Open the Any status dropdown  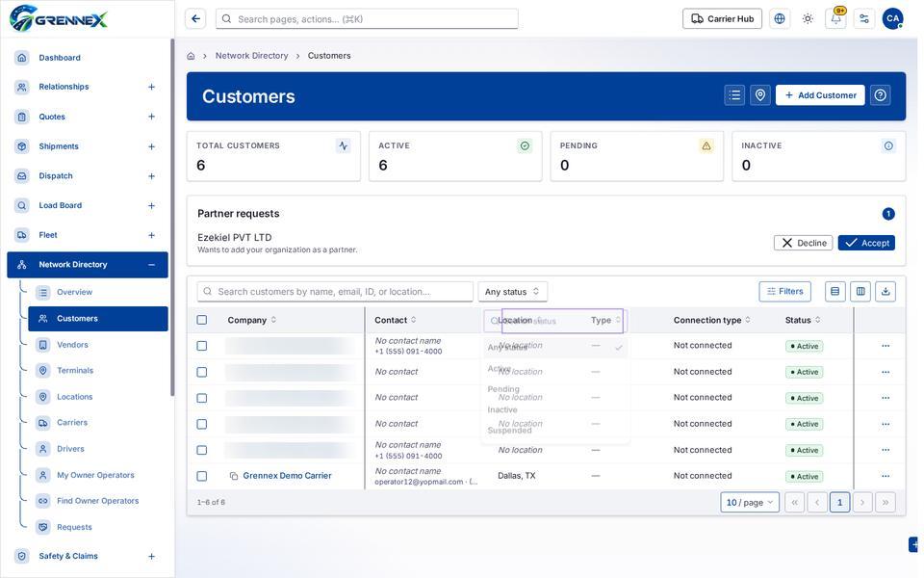click(512, 291)
